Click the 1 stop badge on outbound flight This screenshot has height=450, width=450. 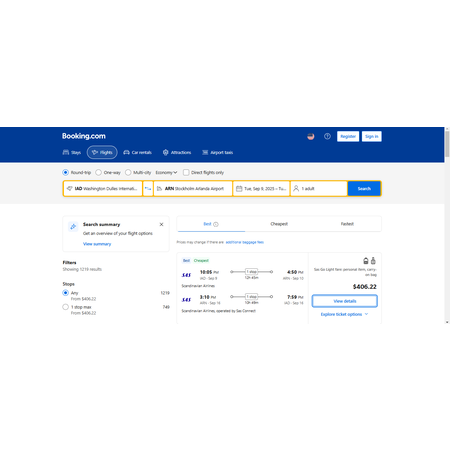point(251,272)
